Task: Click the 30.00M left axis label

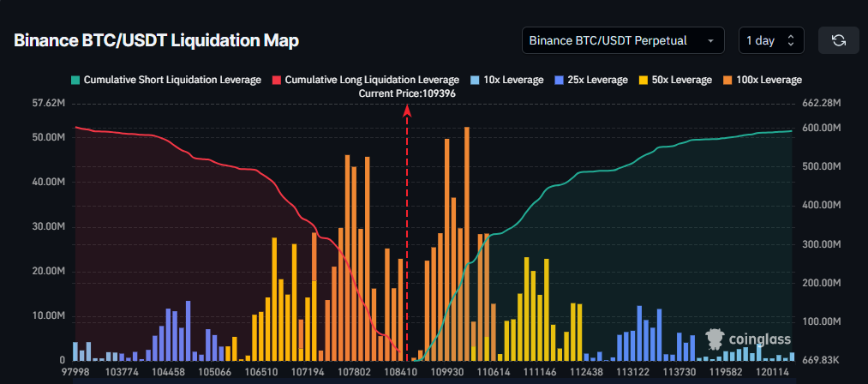Action: pos(49,226)
